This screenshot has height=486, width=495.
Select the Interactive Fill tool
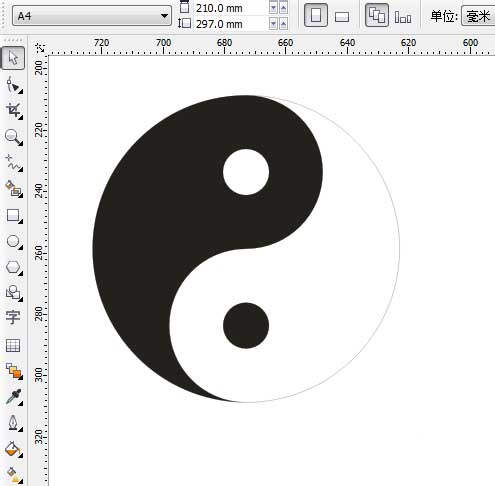[13, 475]
